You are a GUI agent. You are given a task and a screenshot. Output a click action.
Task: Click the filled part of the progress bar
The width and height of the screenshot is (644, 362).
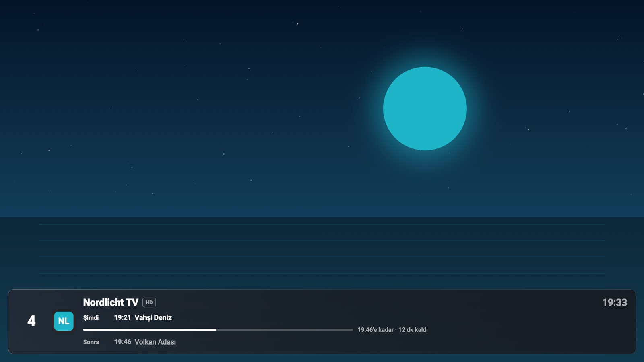pyautogui.click(x=149, y=330)
